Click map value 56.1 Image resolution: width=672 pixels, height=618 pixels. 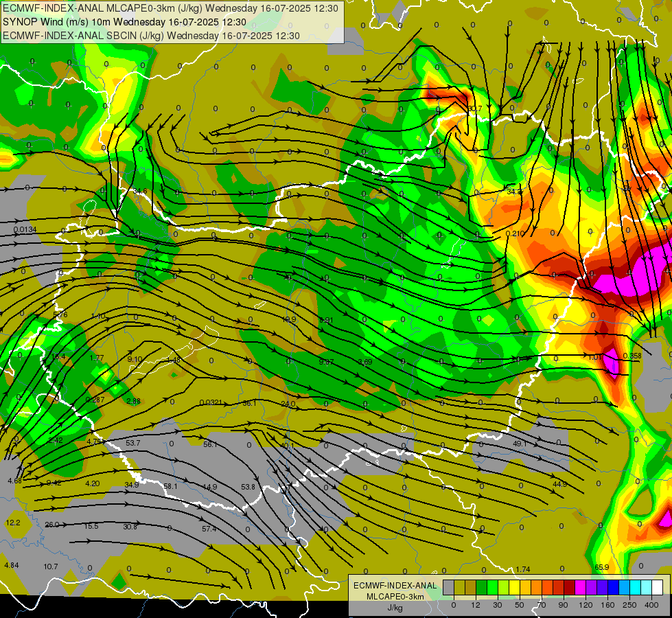click(x=210, y=444)
